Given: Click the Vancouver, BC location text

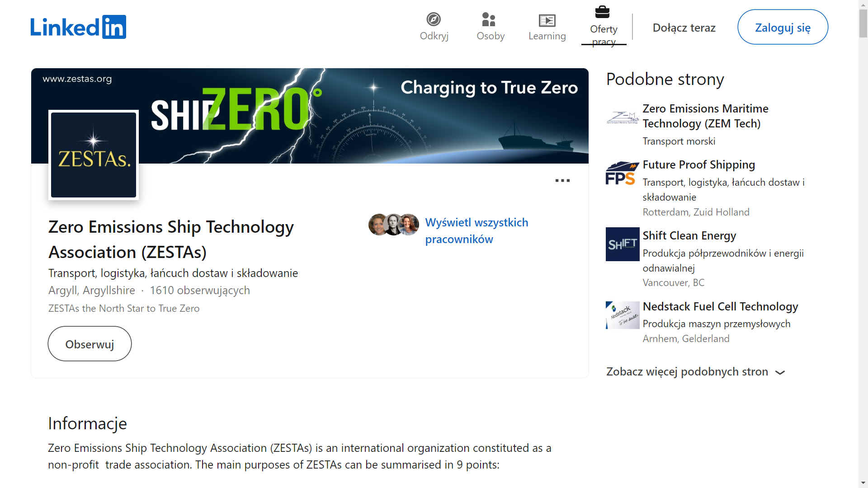Looking at the screenshot, I should click(673, 282).
